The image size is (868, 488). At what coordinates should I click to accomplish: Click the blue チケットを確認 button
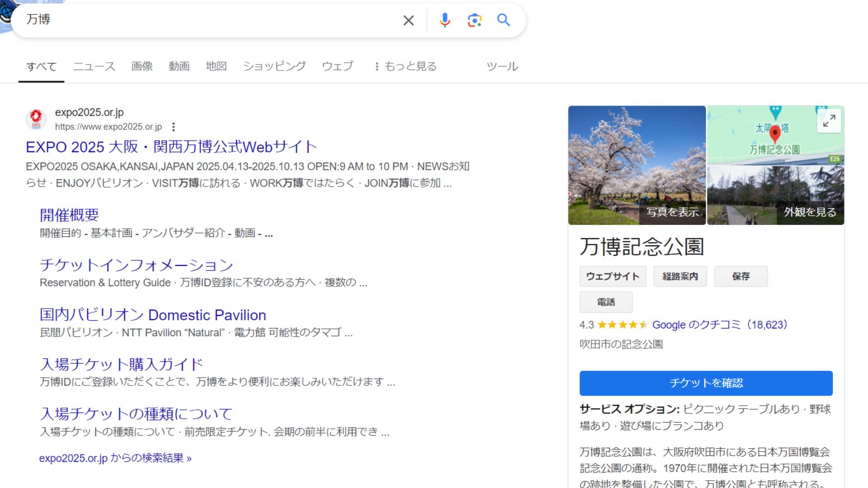click(x=706, y=383)
